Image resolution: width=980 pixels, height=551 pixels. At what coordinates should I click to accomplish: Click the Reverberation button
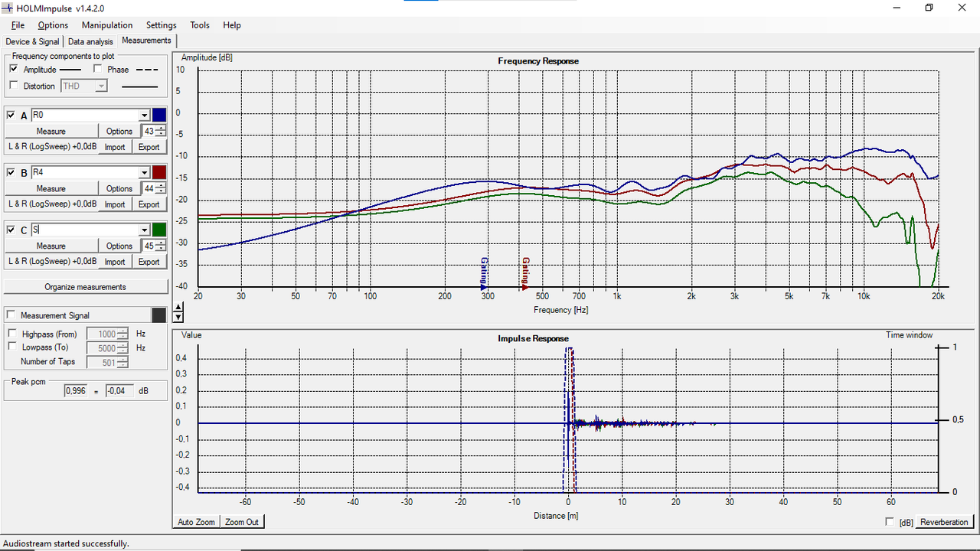click(x=944, y=522)
